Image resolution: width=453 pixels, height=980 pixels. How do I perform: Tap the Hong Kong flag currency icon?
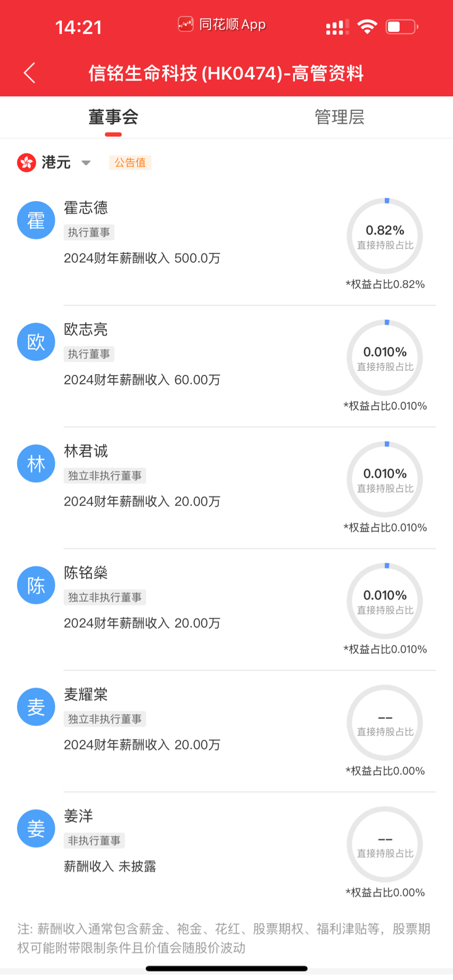(27, 162)
